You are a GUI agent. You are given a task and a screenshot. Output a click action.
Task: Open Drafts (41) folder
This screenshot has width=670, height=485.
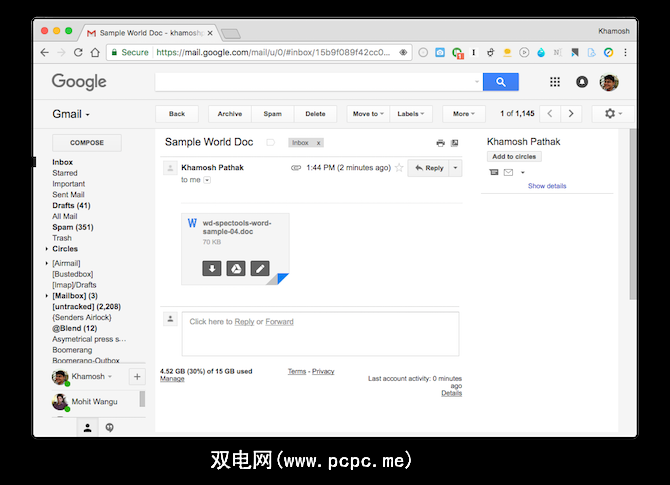pyautogui.click(x=71, y=206)
